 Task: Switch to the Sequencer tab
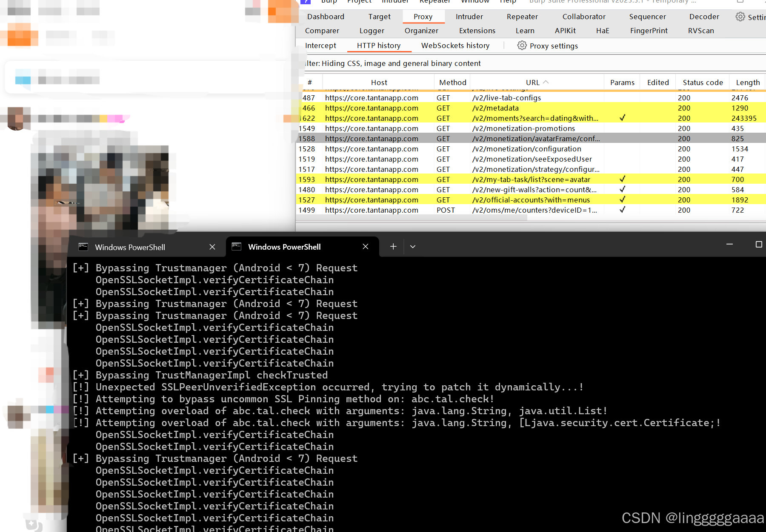pos(647,17)
